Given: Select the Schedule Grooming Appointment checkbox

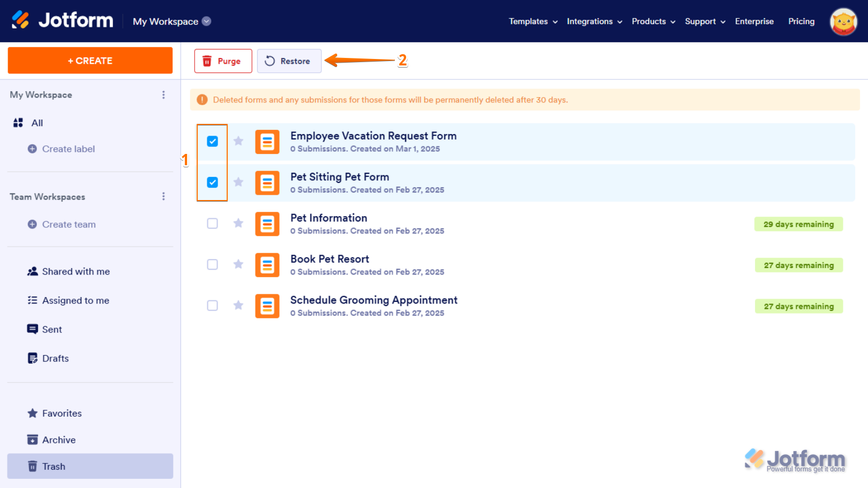Looking at the screenshot, I should 213,306.
